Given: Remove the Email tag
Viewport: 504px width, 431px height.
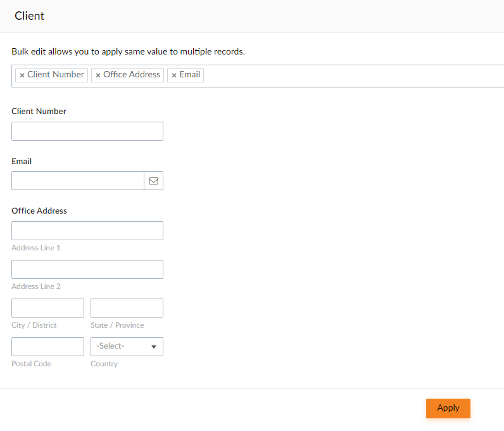Looking at the screenshot, I should coord(174,75).
